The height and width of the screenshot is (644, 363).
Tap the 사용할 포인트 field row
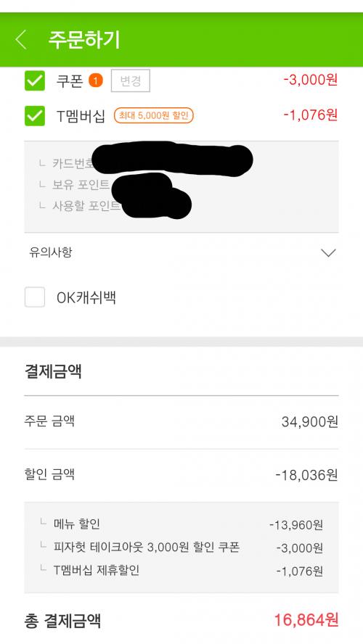[x=181, y=206]
